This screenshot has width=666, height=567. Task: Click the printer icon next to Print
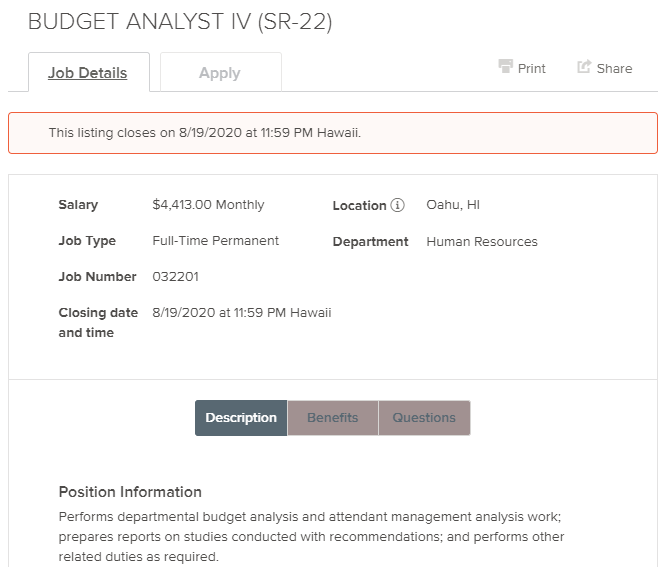point(505,67)
